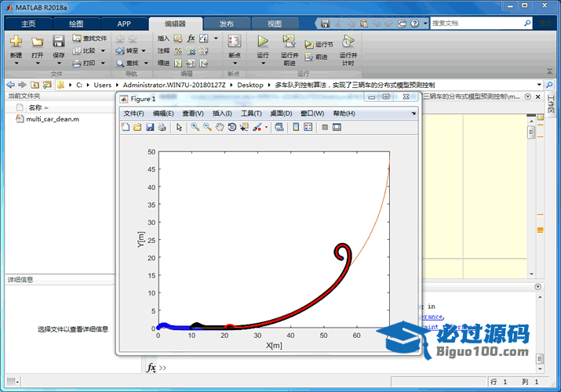
Task: Toggle the Brush data tool
Action: [x=257, y=127]
